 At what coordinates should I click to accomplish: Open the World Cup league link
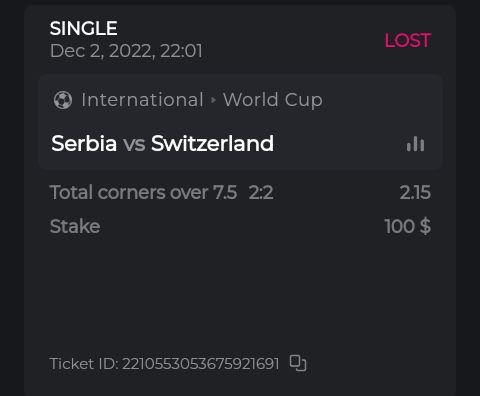pos(273,100)
